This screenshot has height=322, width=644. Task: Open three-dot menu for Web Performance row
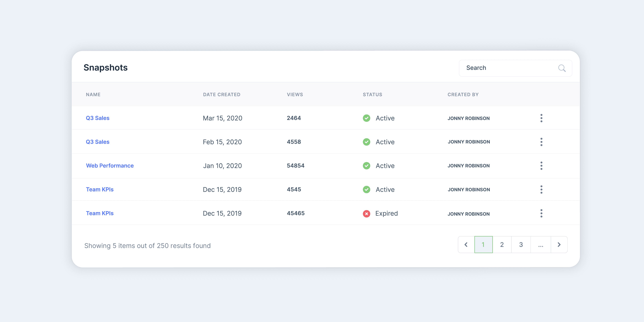[x=541, y=166]
